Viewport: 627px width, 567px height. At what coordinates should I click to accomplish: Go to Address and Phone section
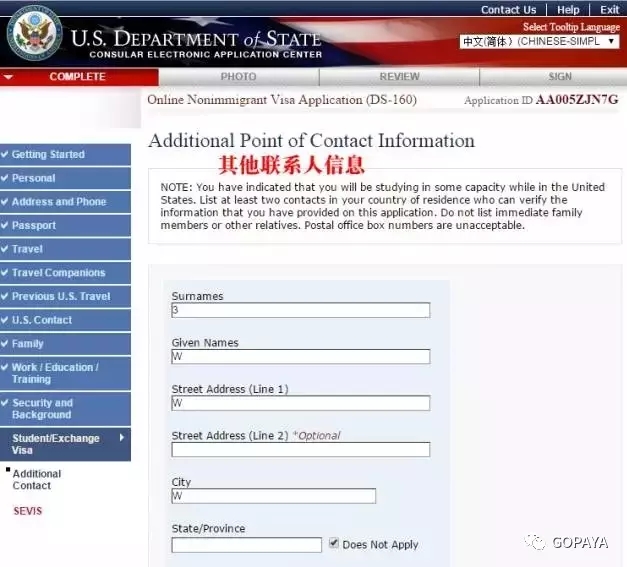65,202
